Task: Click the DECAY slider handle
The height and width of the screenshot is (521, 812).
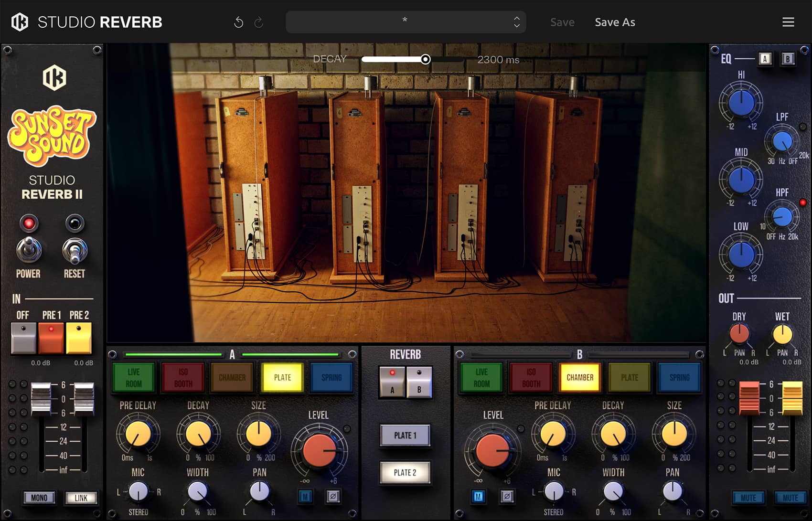Action: click(x=425, y=59)
